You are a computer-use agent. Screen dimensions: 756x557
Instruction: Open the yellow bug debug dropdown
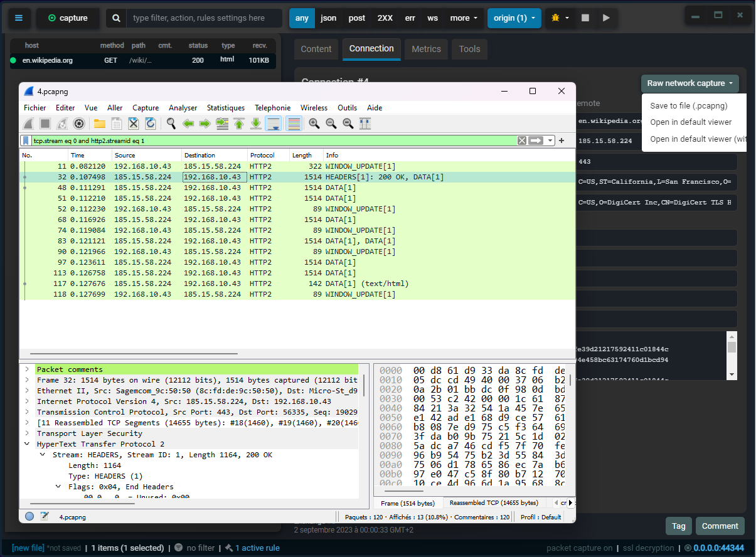coord(560,18)
